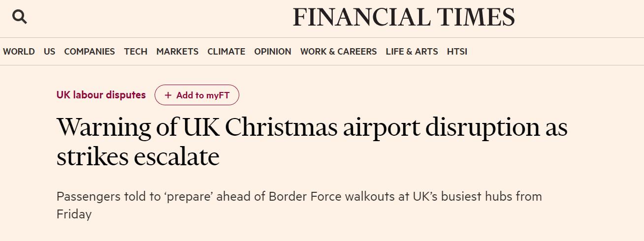Select the HTSI navigation item
The image size is (644, 241).
[x=457, y=52]
